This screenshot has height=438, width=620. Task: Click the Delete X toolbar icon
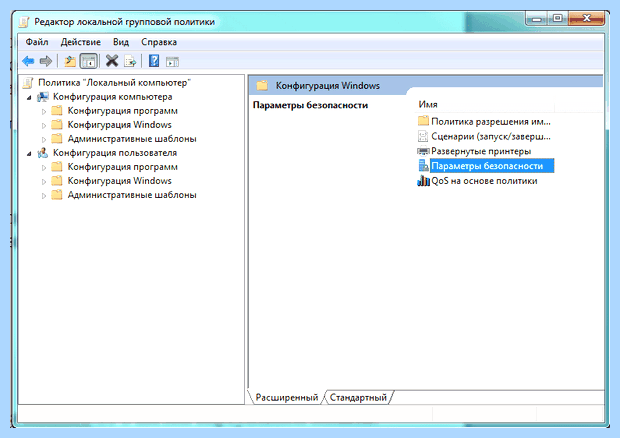tap(112, 61)
